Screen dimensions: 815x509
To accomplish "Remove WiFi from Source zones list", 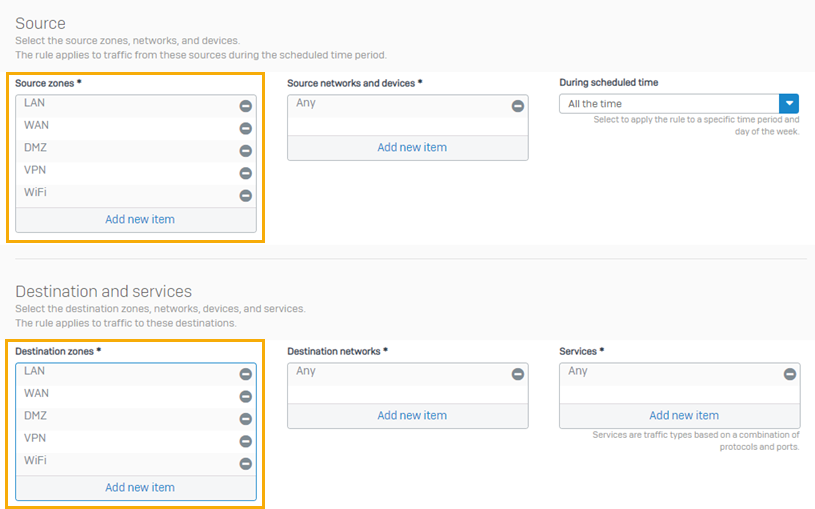I will point(245,196).
